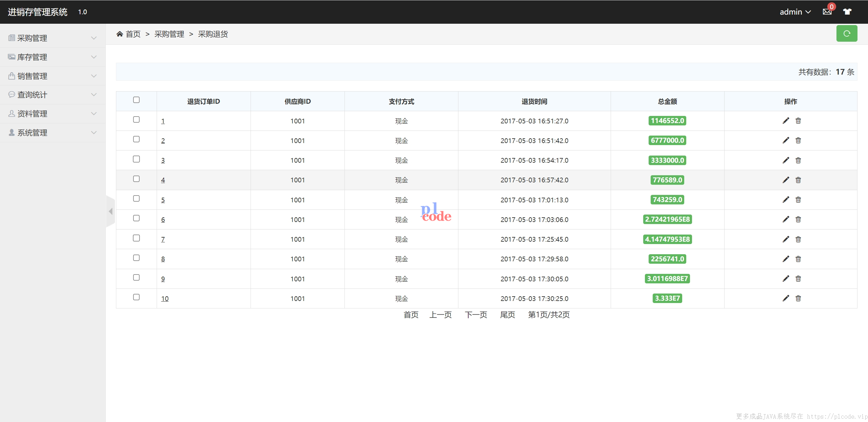868x422 pixels.
Task: Edit return order 1 with pencil icon
Action: (x=786, y=121)
